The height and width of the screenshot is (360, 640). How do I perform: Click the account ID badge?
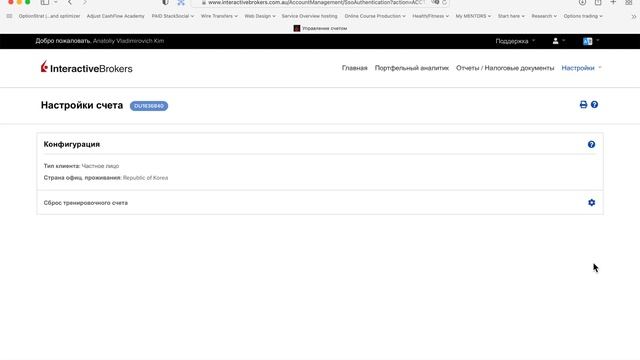pos(149,106)
